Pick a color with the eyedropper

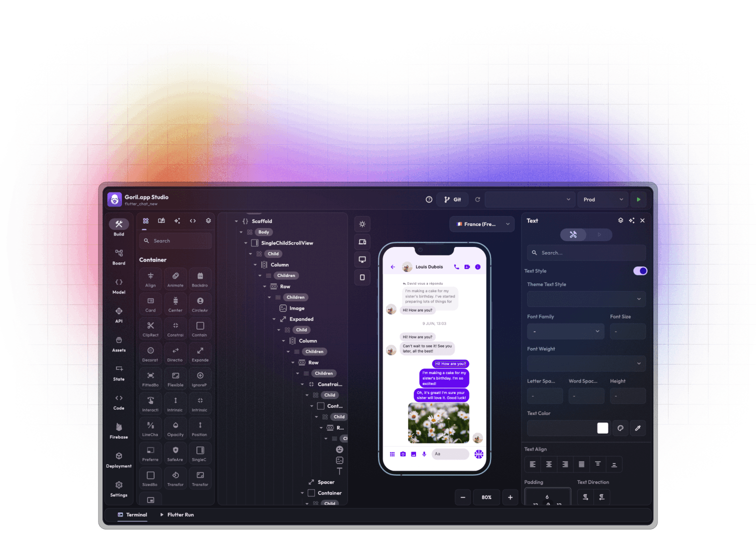click(x=638, y=428)
